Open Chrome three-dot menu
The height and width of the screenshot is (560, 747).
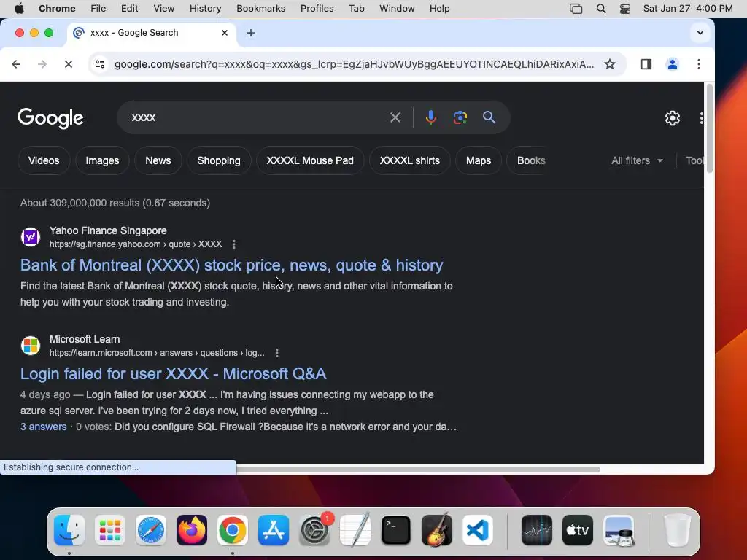pos(698,64)
